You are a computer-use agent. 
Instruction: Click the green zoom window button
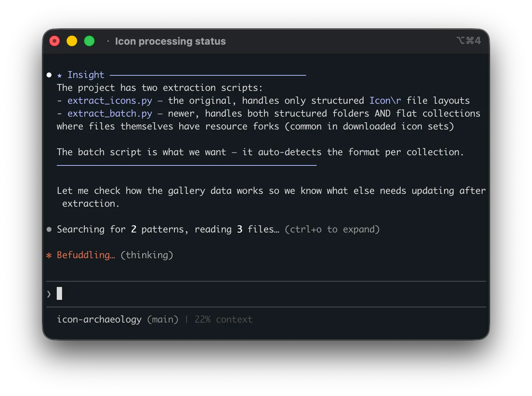coord(89,41)
